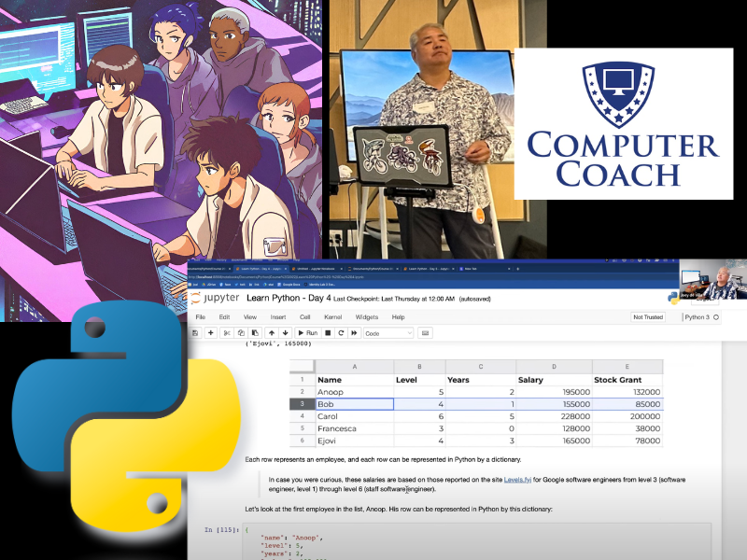This screenshot has height=560, width=747.
Task: Click spreadsheet column header "A"
Action: [x=355, y=367]
